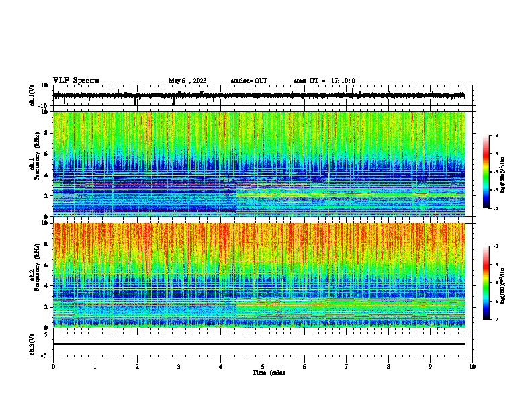
Task: Click the ch.1 spectrogram color scale bar
Action: pyautogui.click(x=486, y=172)
